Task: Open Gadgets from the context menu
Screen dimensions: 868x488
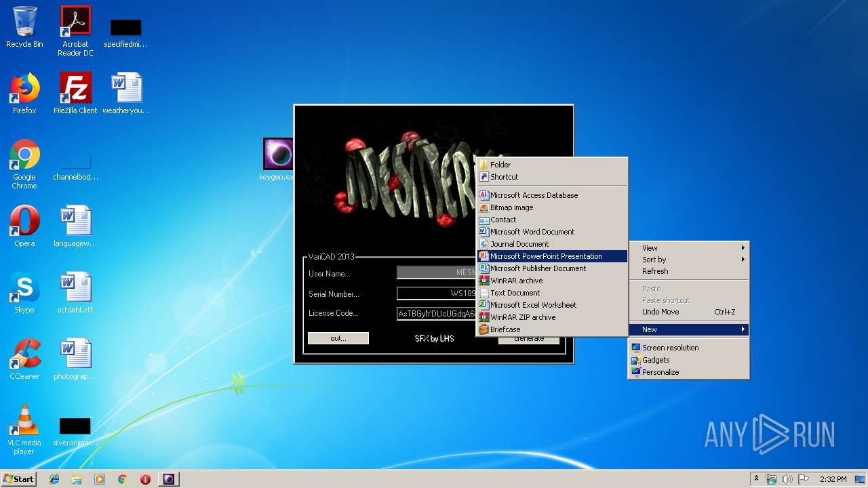Action: tap(688, 360)
